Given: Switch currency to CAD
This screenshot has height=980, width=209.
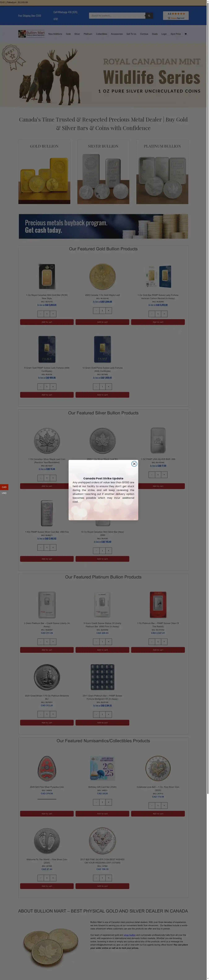Looking at the screenshot, I should click(4, 487).
